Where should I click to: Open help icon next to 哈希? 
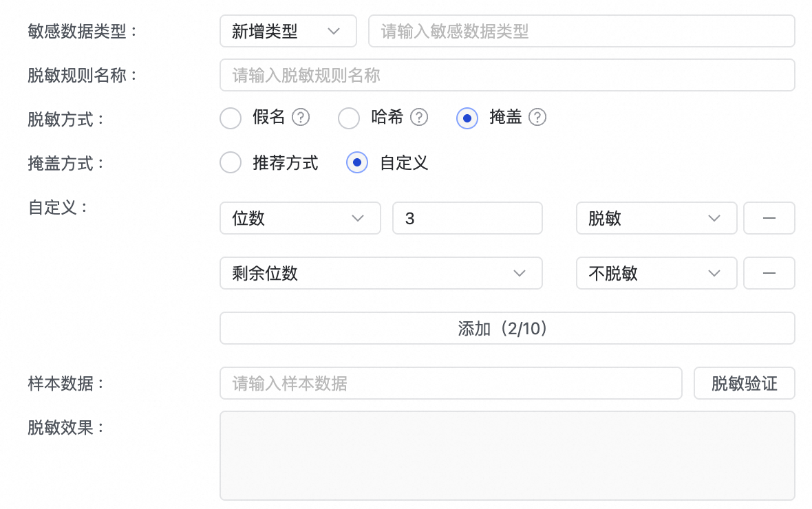tap(419, 118)
